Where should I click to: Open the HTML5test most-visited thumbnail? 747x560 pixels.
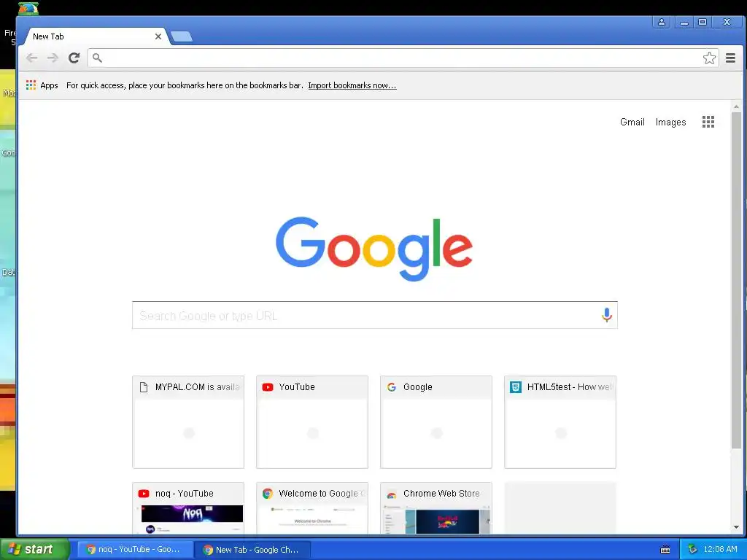[560, 422]
